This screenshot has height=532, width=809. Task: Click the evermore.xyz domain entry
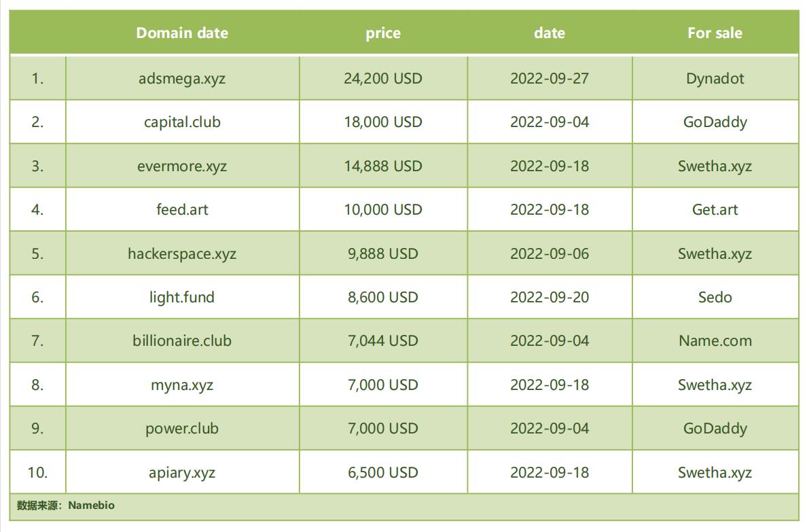(182, 166)
